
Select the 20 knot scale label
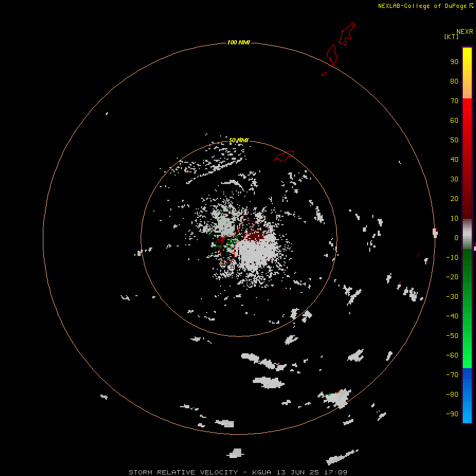coord(454,198)
